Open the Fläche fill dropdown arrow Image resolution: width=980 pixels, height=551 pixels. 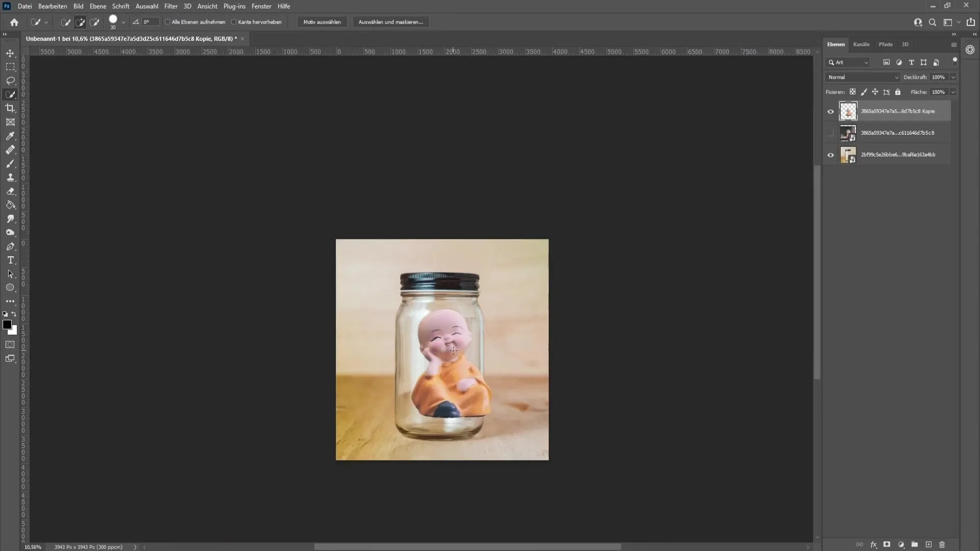tap(953, 92)
